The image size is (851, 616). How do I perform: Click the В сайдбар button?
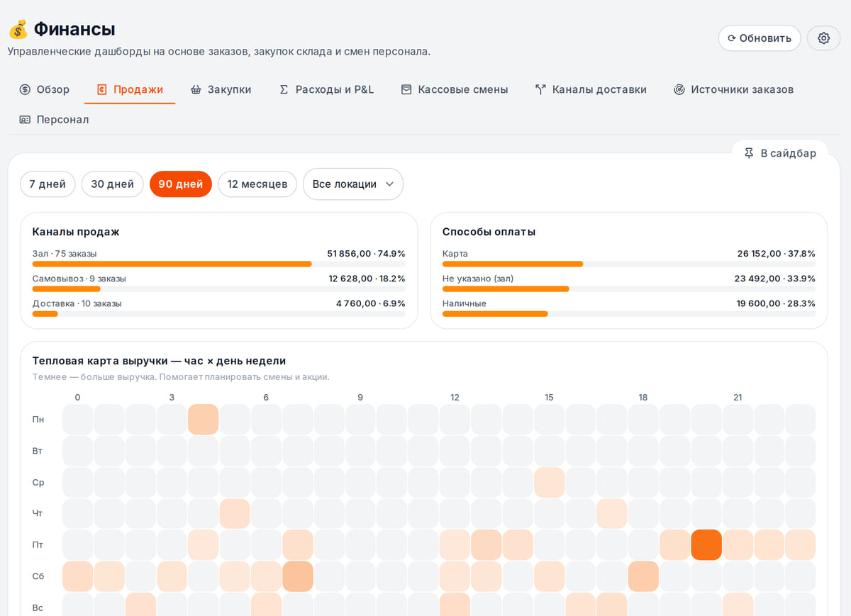coord(779,153)
